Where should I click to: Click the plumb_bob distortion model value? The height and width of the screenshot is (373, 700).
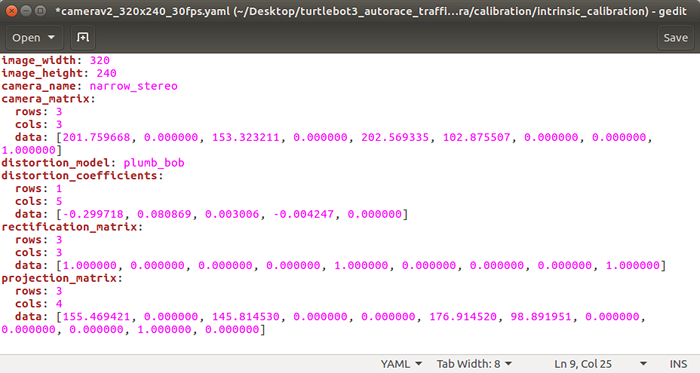point(154,162)
